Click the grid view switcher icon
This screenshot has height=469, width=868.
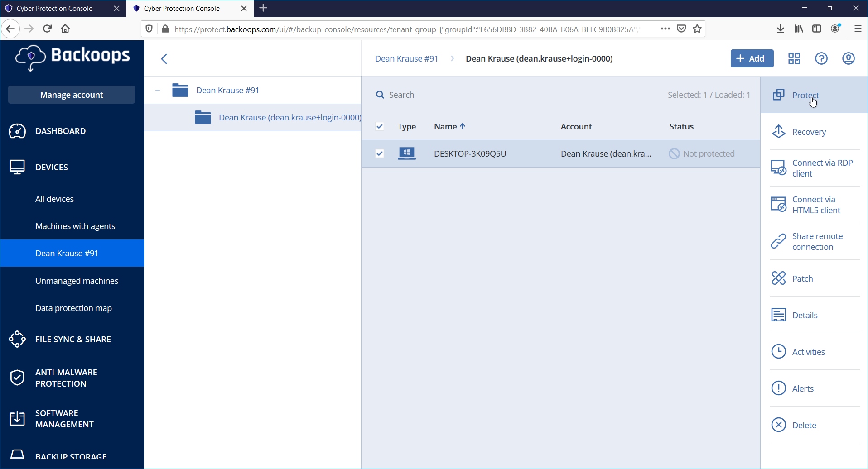794,58
